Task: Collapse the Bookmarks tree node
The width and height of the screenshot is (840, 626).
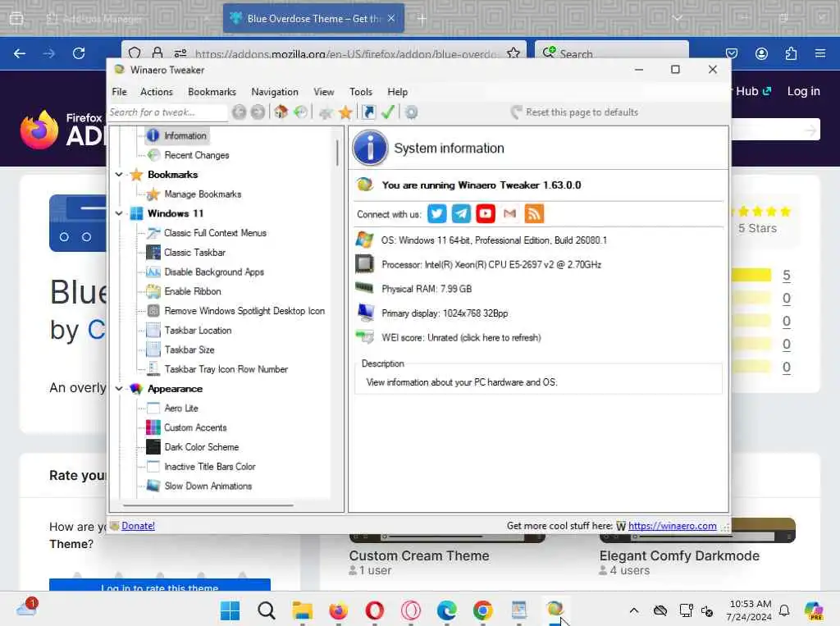Action: [x=119, y=175]
